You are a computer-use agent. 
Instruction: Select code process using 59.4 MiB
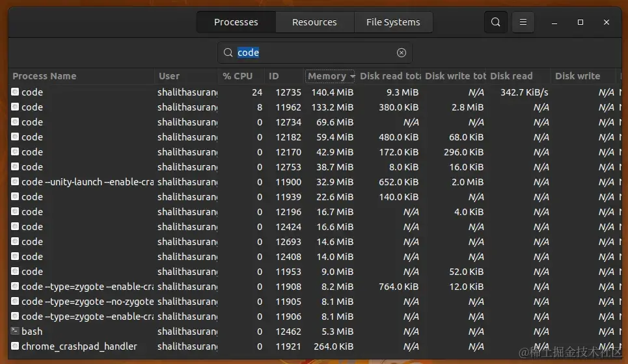point(315,136)
